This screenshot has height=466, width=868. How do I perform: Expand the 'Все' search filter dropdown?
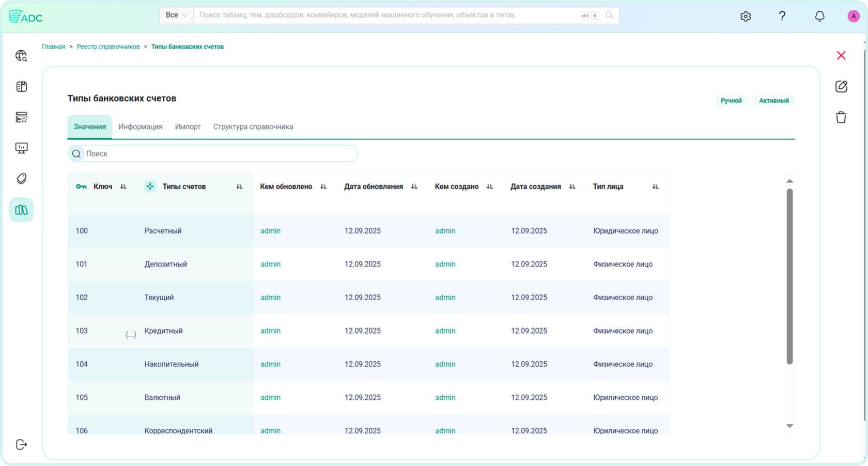[x=176, y=15]
